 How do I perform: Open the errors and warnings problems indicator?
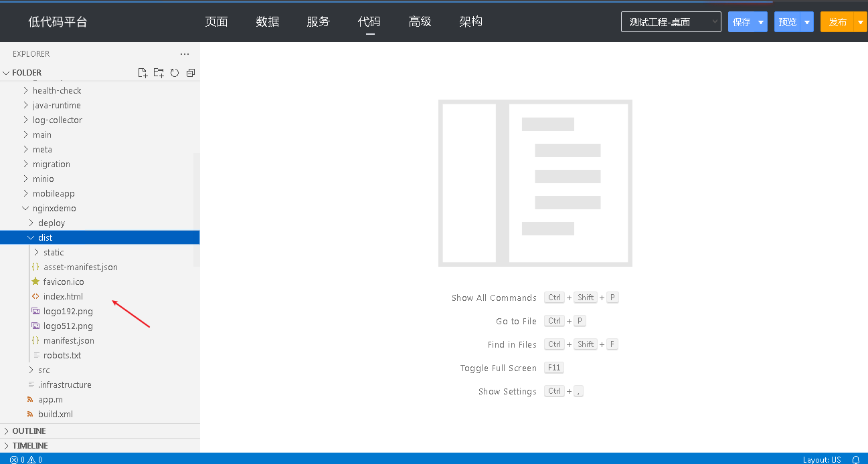point(26,459)
